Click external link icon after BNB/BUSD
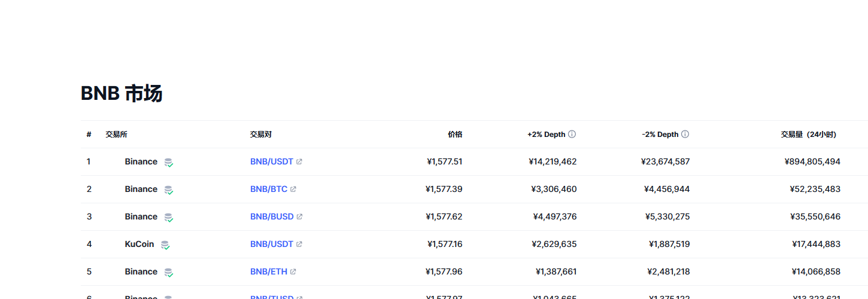The height and width of the screenshot is (299, 868). (x=299, y=217)
